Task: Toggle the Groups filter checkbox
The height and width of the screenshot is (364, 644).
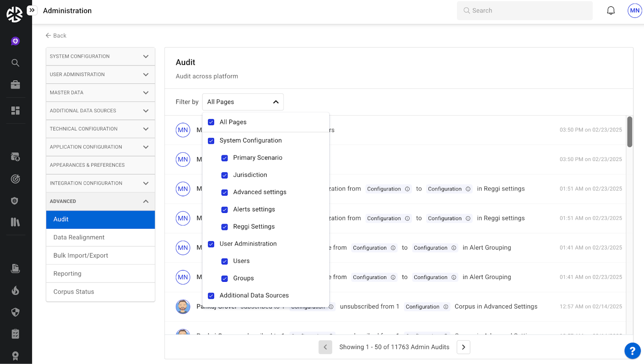Action: [225, 279]
